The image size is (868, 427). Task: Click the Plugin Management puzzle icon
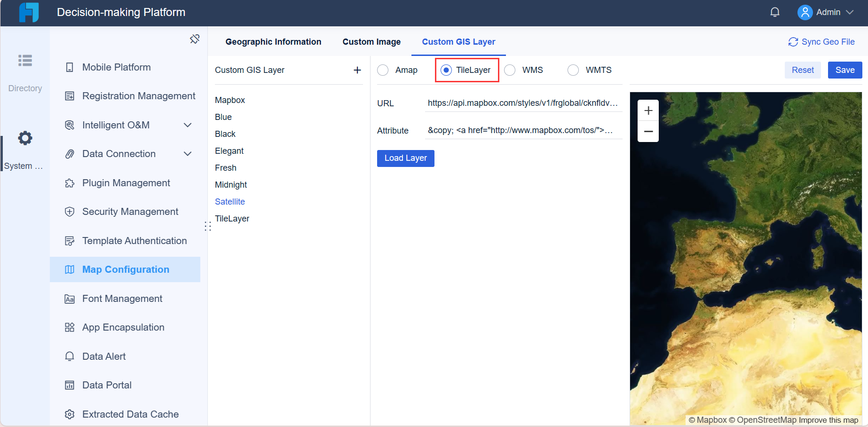click(70, 182)
